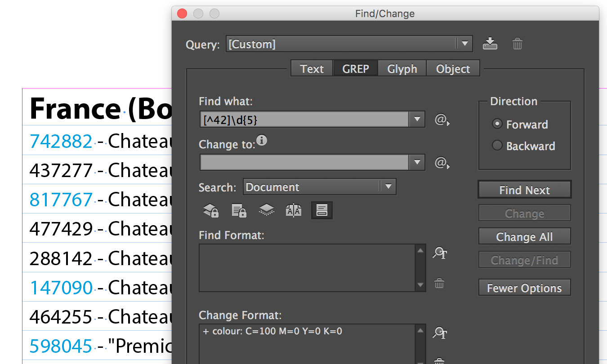Image resolution: width=607 pixels, height=364 pixels.
Task: Click the Delete Query trash icon
Action: (x=518, y=44)
